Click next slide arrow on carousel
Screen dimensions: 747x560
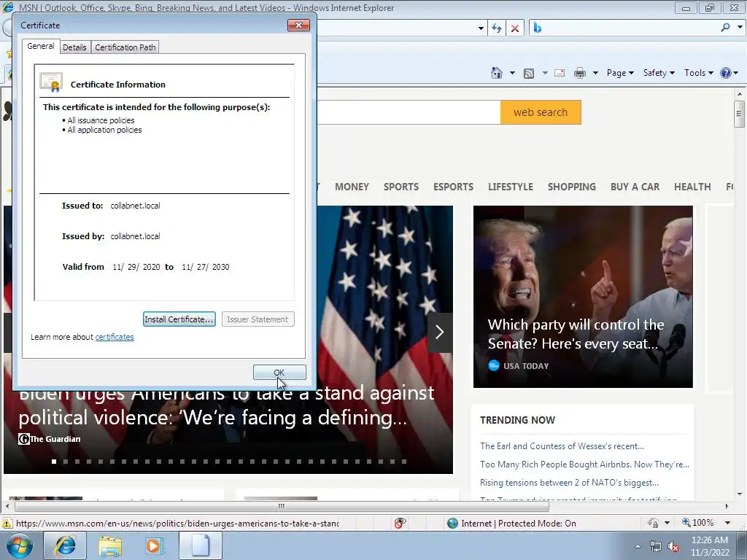click(439, 332)
